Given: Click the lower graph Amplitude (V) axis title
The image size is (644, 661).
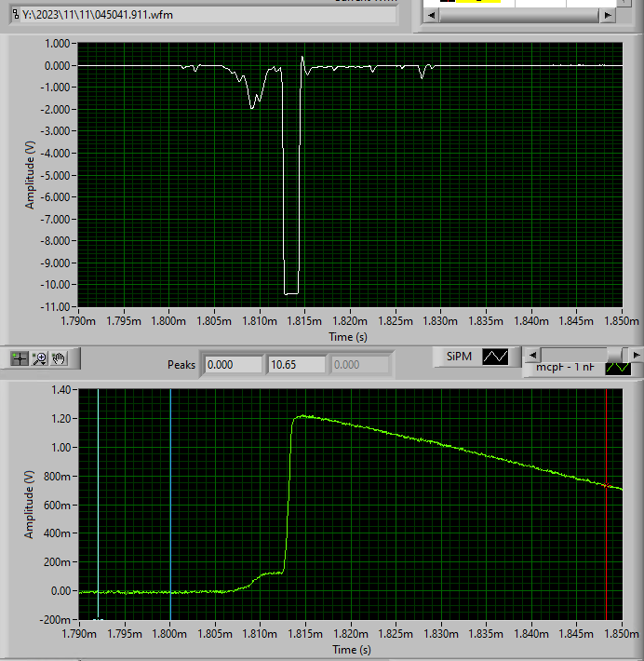Looking at the screenshot, I should click(x=29, y=505).
